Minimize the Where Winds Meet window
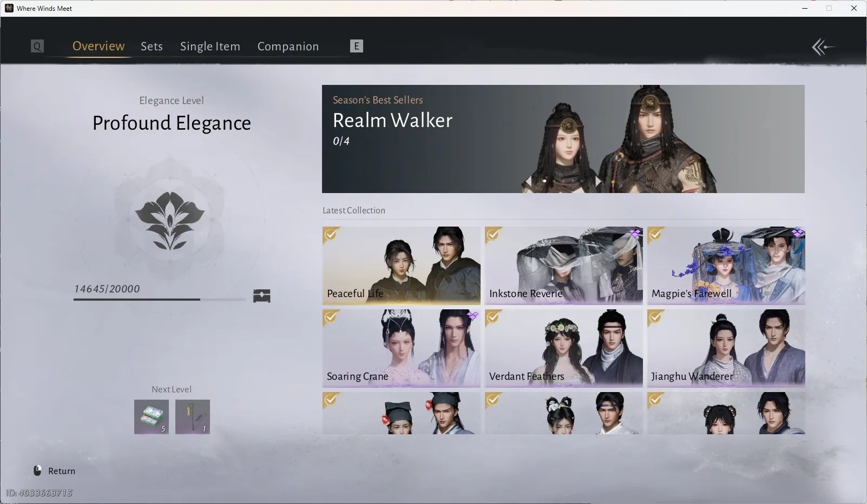The width and height of the screenshot is (867, 504). [805, 8]
